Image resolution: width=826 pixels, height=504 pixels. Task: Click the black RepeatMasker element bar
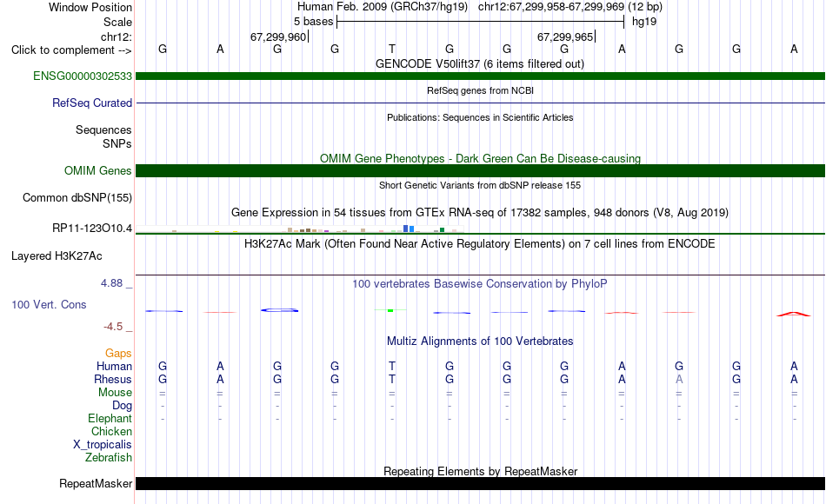click(480, 483)
